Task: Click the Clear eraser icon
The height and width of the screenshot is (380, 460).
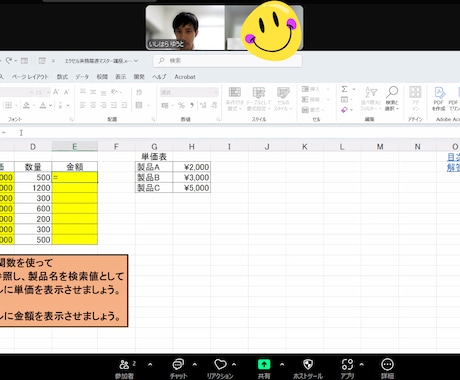Action: tap(344, 109)
